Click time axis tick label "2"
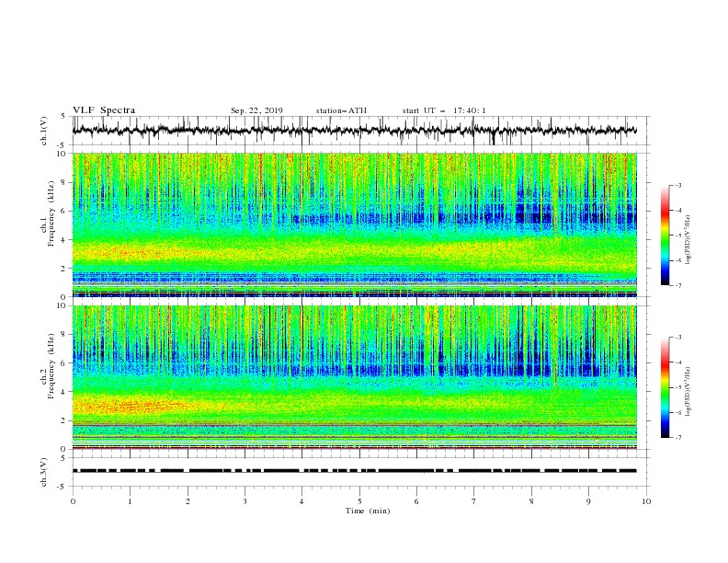Screen dimensions: 728x563 click(x=188, y=501)
